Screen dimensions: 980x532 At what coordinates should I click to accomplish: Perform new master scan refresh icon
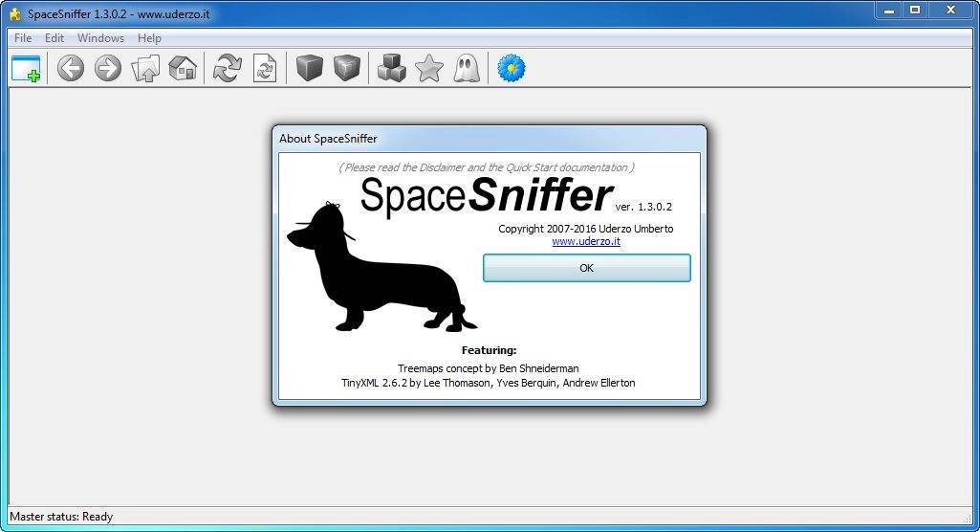(x=227, y=68)
